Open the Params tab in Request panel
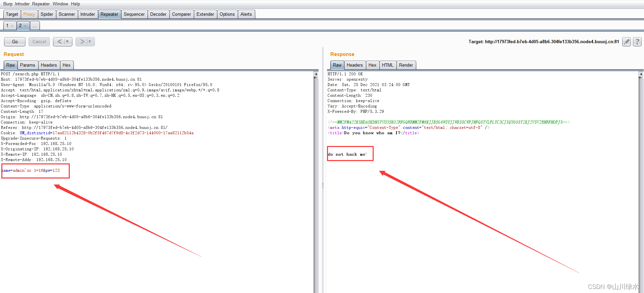 [x=28, y=65]
